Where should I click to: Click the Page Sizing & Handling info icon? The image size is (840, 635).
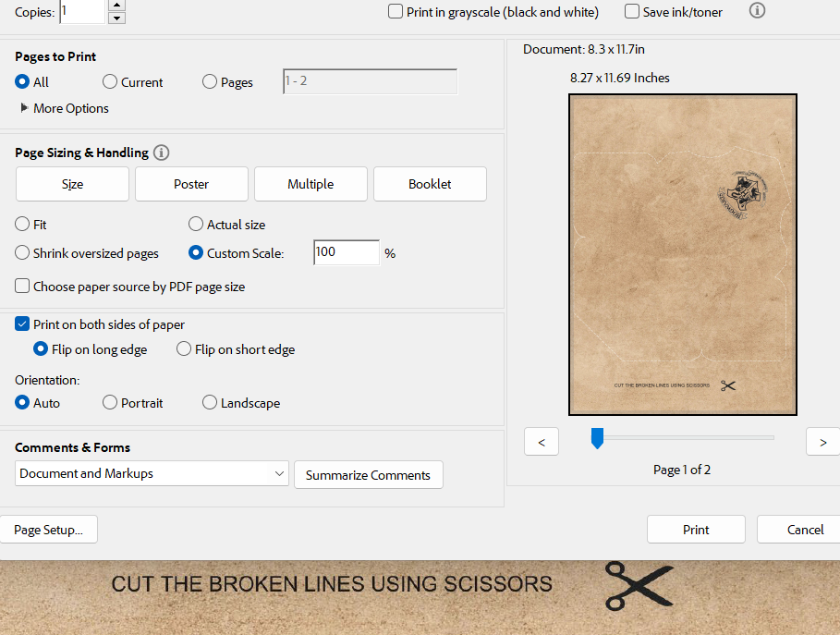click(162, 153)
